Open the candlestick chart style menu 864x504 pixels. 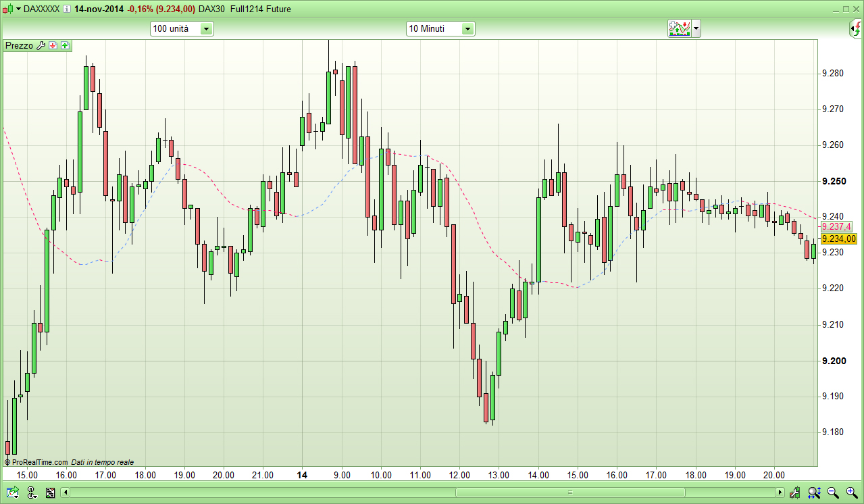[x=7, y=9]
